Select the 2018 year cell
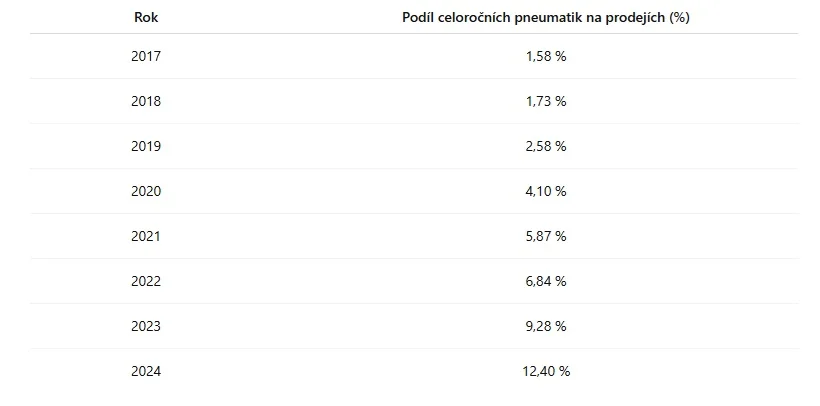 (145, 101)
